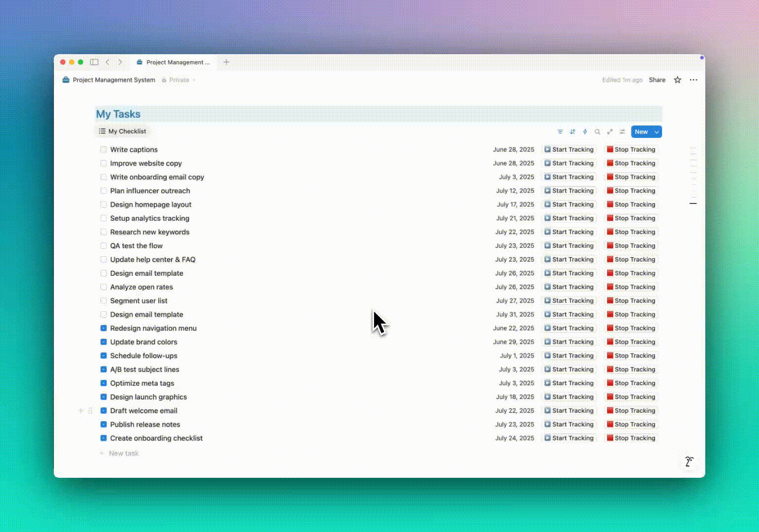Stop Tracking for Research new keywords
Image resolution: width=759 pixels, height=532 pixels.
click(631, 232)
